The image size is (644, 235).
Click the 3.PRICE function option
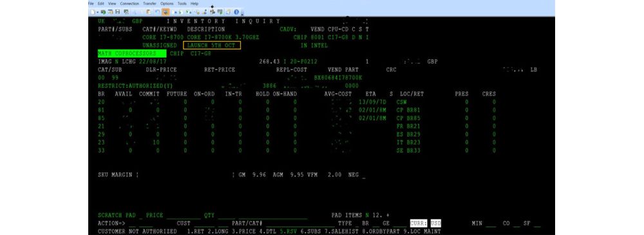[243, 231]
